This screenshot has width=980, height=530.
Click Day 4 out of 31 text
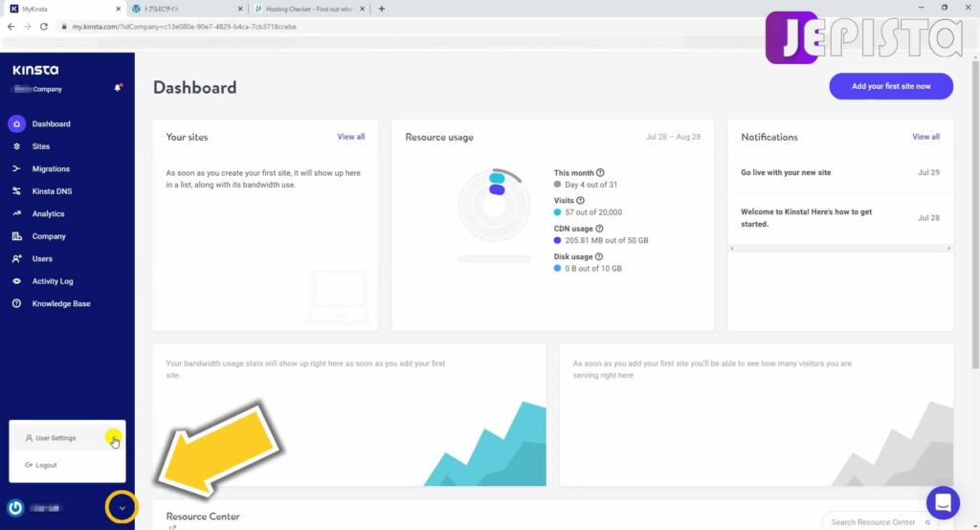coord(590,185)
